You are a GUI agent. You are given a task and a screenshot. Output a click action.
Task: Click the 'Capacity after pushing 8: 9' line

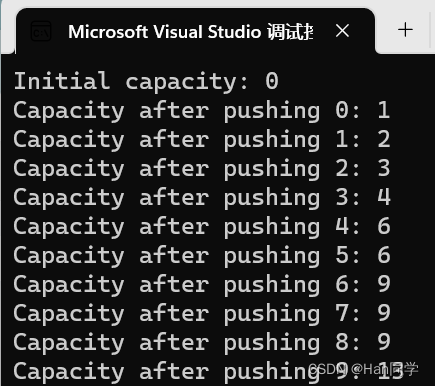[202, 343]
